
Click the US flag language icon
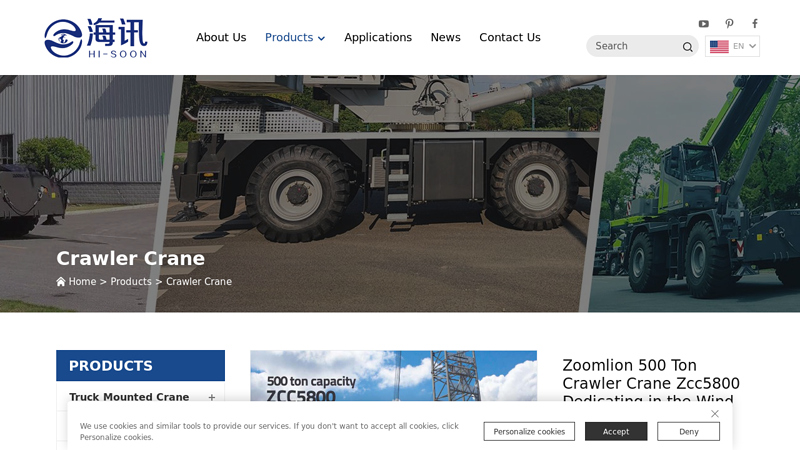click(x=719, y=46)
